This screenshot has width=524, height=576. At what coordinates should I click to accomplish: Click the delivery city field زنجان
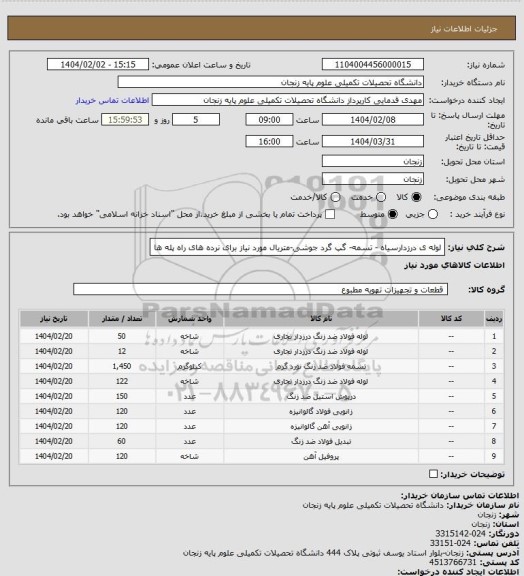[373, 179]
